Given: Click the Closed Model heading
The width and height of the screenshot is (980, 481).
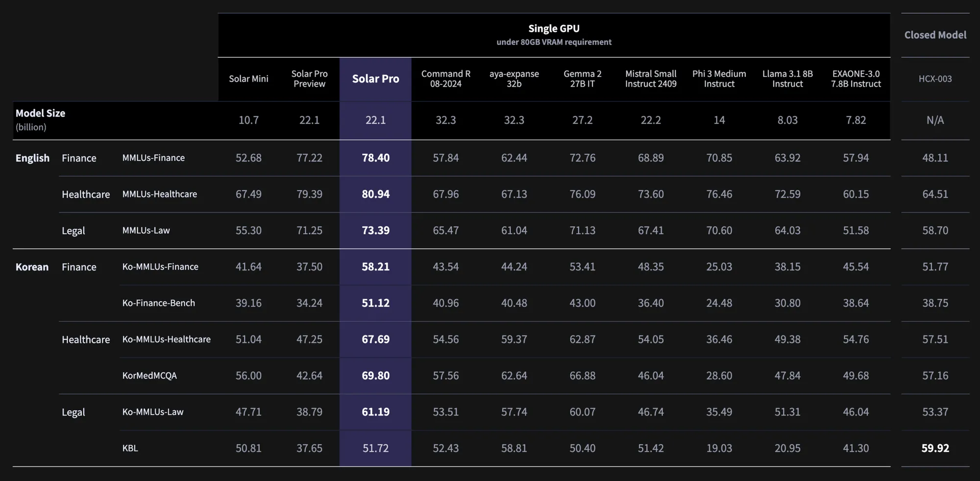Looking at the screenshot, I should coord(935,35).
